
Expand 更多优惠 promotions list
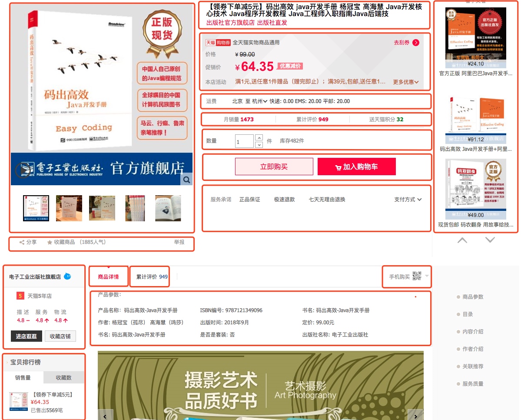pyautogui.click(x=406, y=82)
